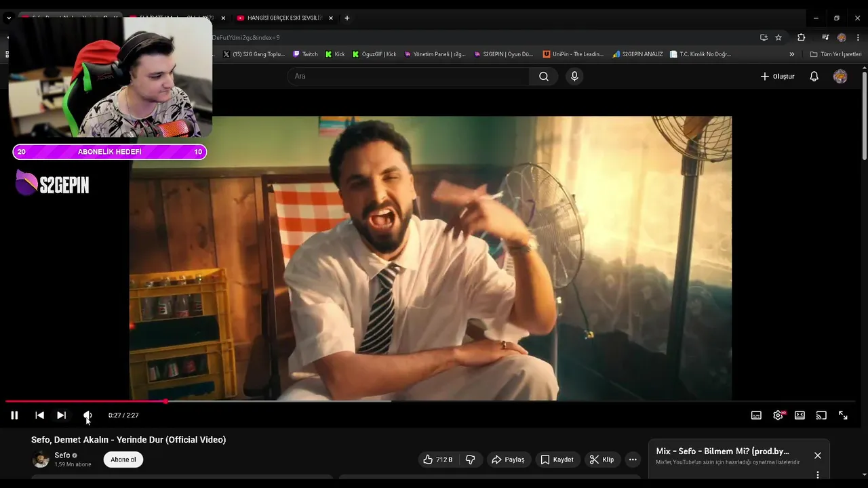This screenshot has width=868, height=488.
Task: Click the playing video frame
Action: [x=431, y=258]
